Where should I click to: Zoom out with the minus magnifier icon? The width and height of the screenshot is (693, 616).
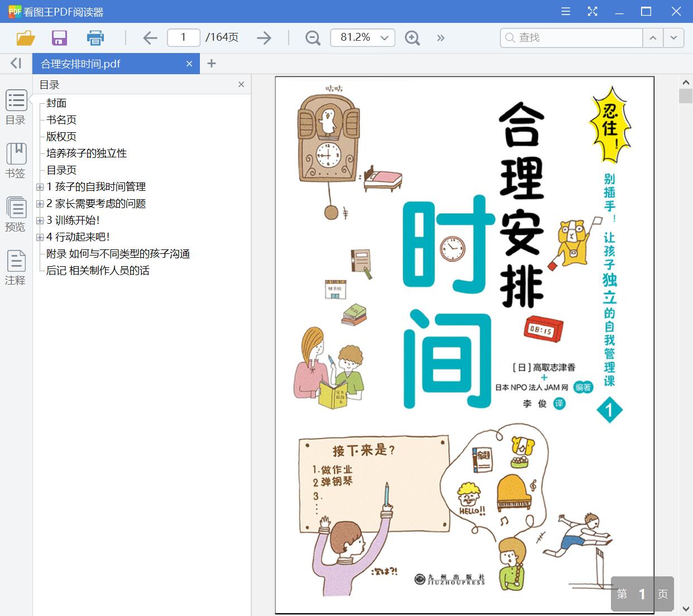pyautogui.click(x=313, y=38)
